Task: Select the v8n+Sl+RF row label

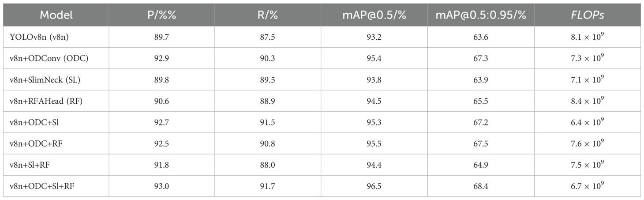Action: [x=30, y=165]
